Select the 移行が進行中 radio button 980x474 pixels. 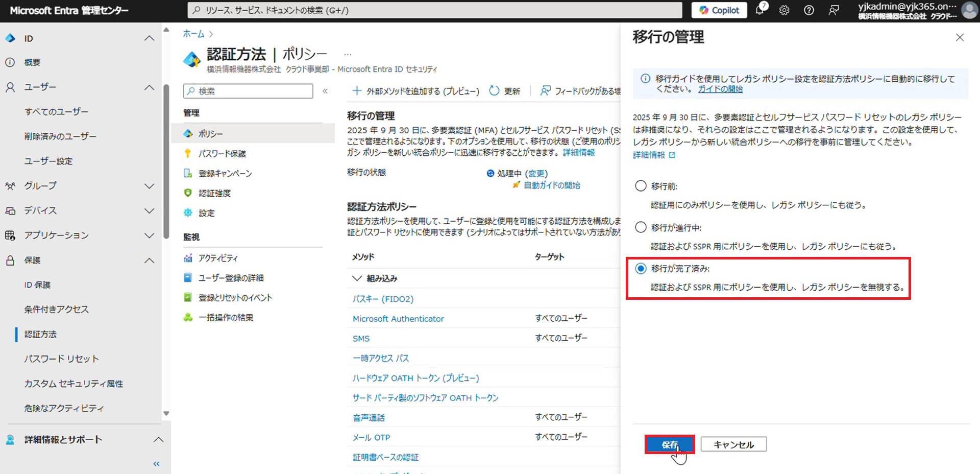point(641,227)
